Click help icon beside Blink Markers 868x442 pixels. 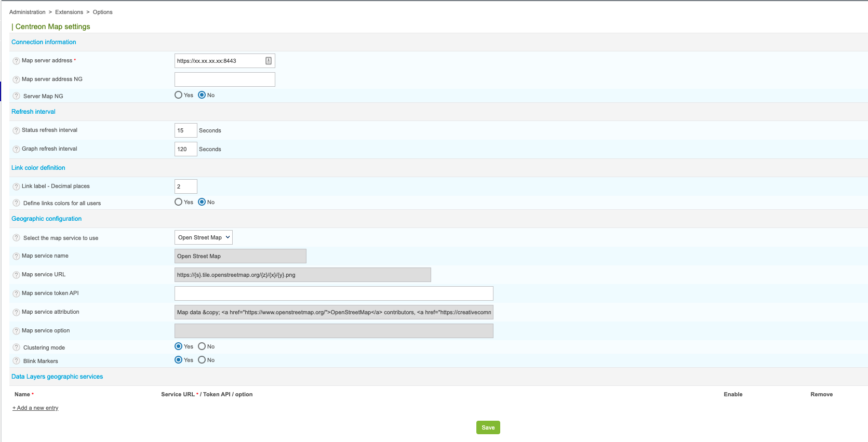(16, 361)
